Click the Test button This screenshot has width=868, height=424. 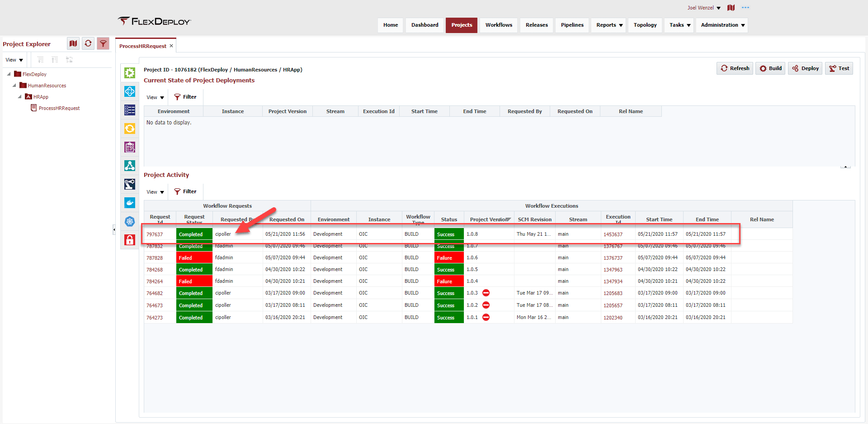839,68
